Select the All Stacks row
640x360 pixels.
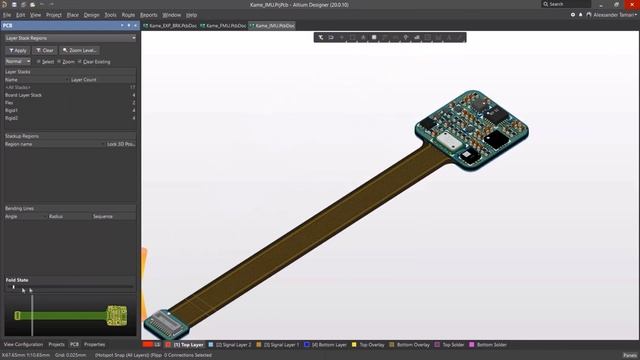click(70, 87)
